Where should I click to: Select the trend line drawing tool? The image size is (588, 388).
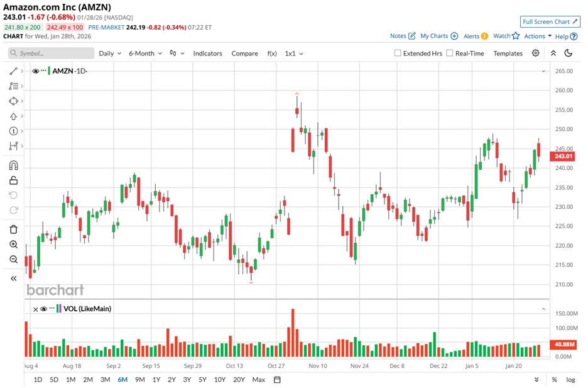[x=13, y=71]
